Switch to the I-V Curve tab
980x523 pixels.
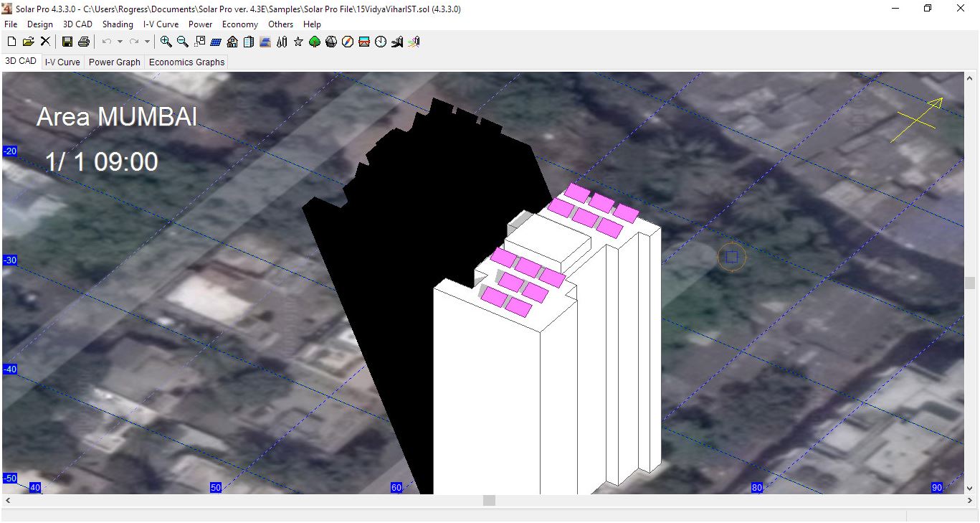[62, 62]
